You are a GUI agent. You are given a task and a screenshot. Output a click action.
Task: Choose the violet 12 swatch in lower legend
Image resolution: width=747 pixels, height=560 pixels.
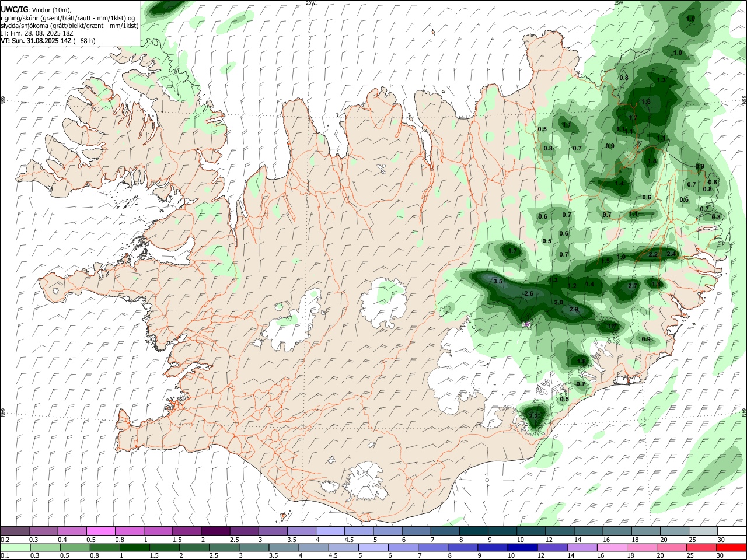[552, 548]
